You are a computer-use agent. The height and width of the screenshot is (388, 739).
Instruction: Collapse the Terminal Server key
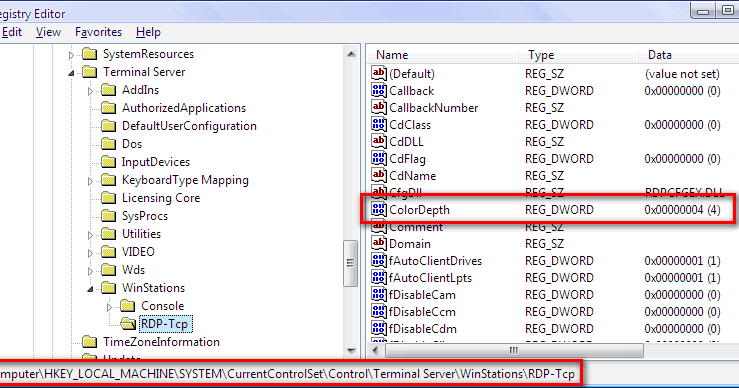pos(71,73)
